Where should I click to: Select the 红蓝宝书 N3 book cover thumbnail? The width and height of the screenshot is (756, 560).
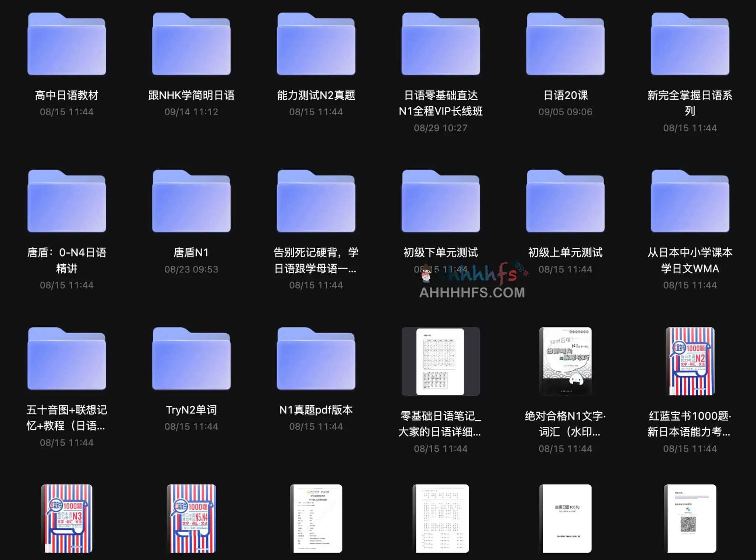pyautogui.click(x=66, y=518)
